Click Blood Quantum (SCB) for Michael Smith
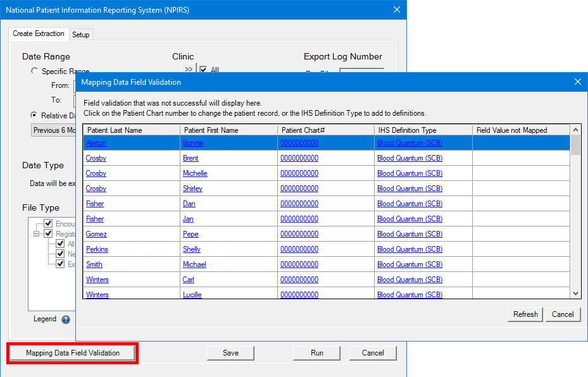This screenshot has width=588, height=377. (410, 264)
